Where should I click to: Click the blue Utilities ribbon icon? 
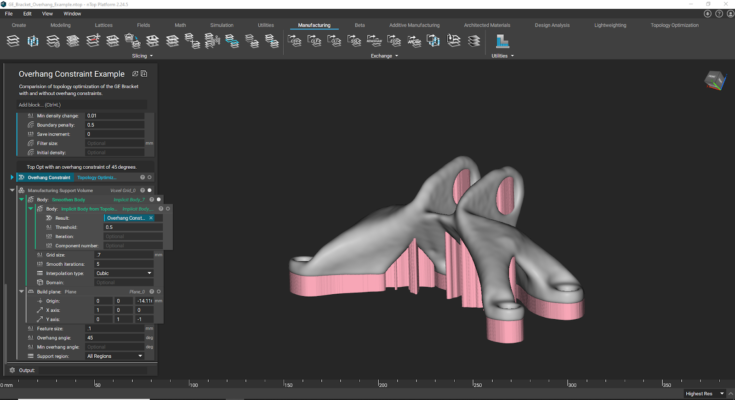coord(502,41)
